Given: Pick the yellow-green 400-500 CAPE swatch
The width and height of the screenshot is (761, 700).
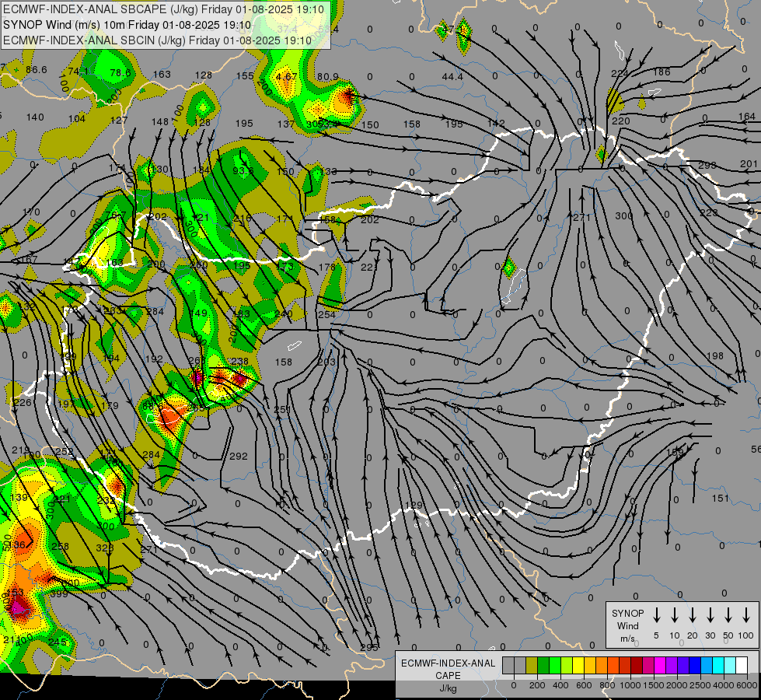Looking at the screenshot, I should tap(567, 666).
